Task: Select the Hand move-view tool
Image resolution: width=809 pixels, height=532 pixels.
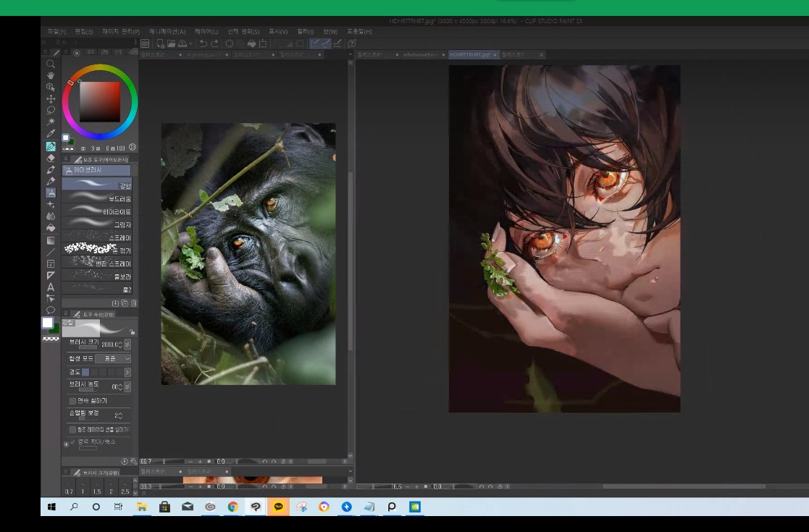Action: point(51,75)
